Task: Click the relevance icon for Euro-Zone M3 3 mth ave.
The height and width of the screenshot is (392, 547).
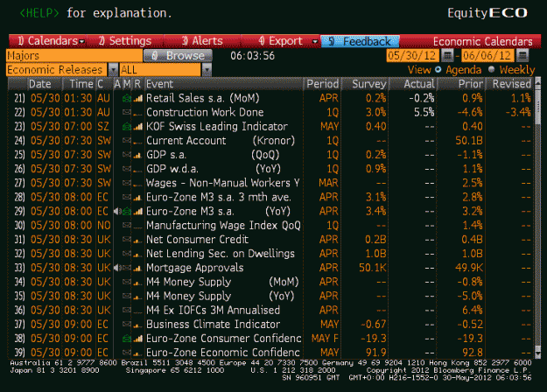Action: [138, 198]
